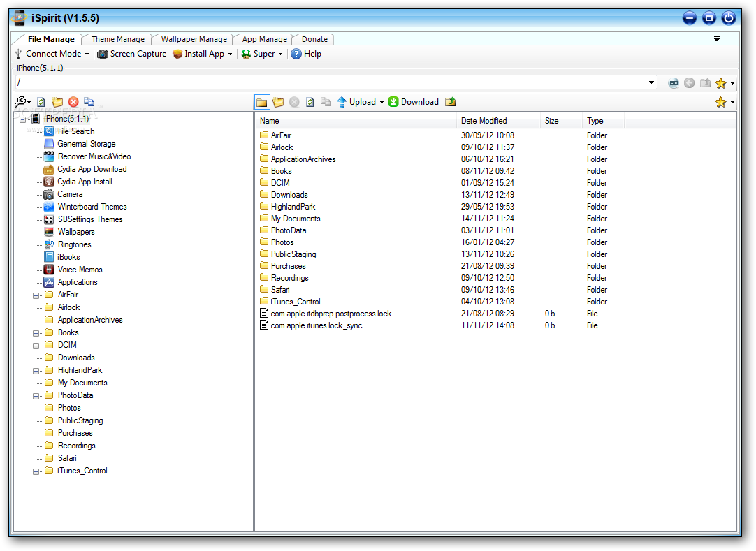This screenshot has width=756, height=551.
Task: Click the favorites star above file list
Action: click(721, 102)
